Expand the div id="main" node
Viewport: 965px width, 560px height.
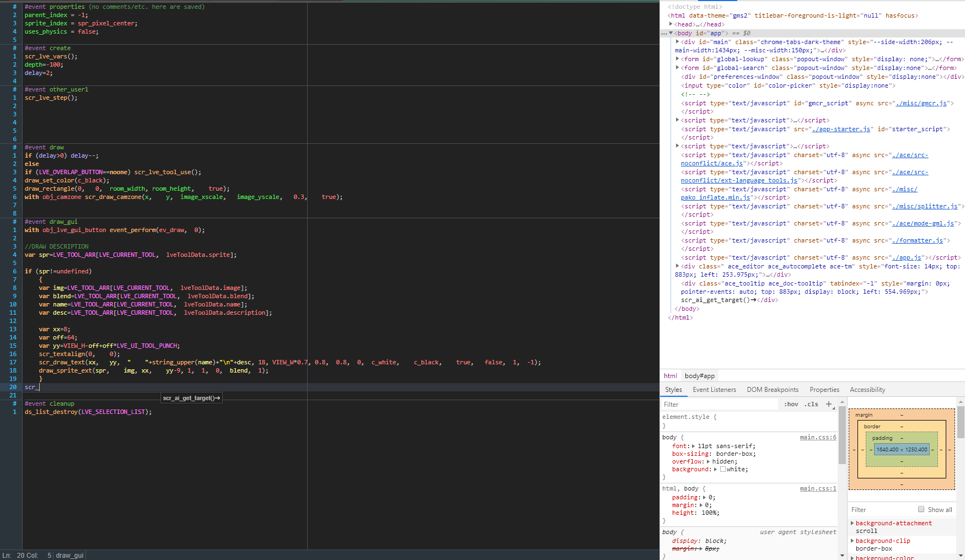click(678, 42)
